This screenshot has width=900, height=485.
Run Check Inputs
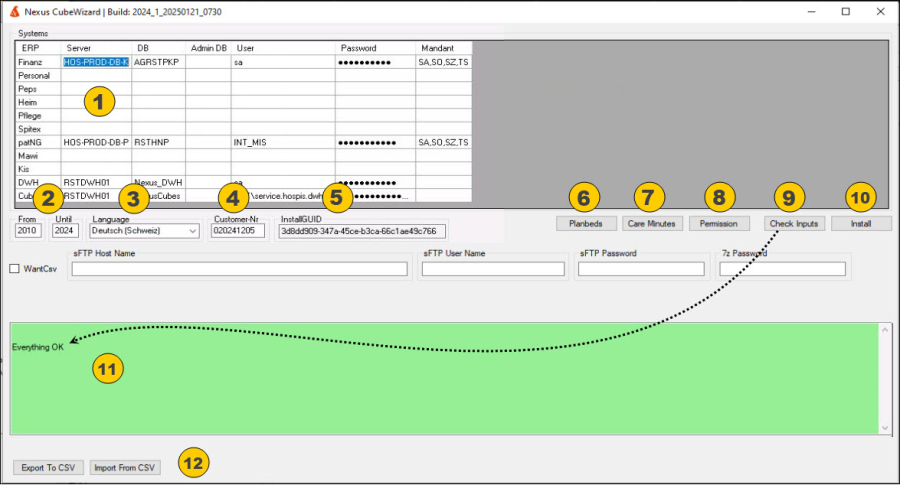click(794, 224)
